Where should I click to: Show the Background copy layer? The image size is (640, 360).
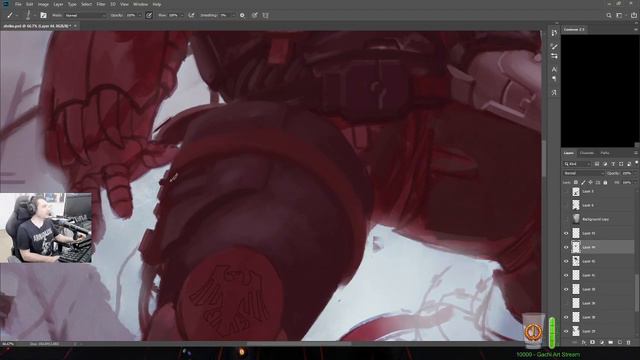click(x=566, y=219)
